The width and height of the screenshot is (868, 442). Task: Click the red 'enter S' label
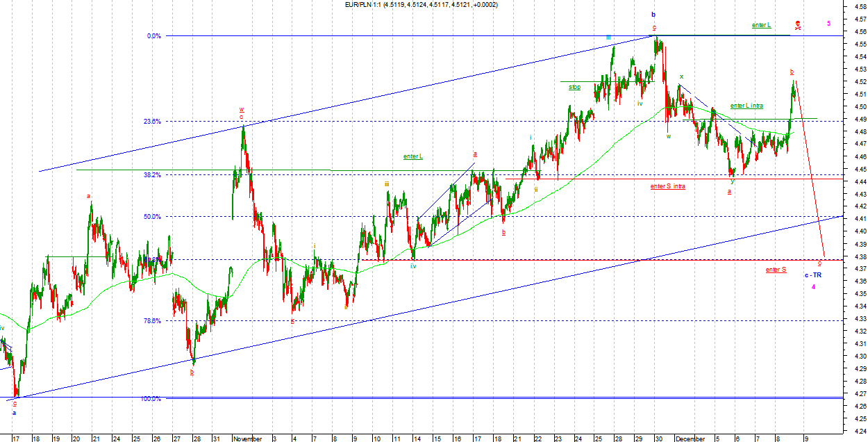coord(776,270)
